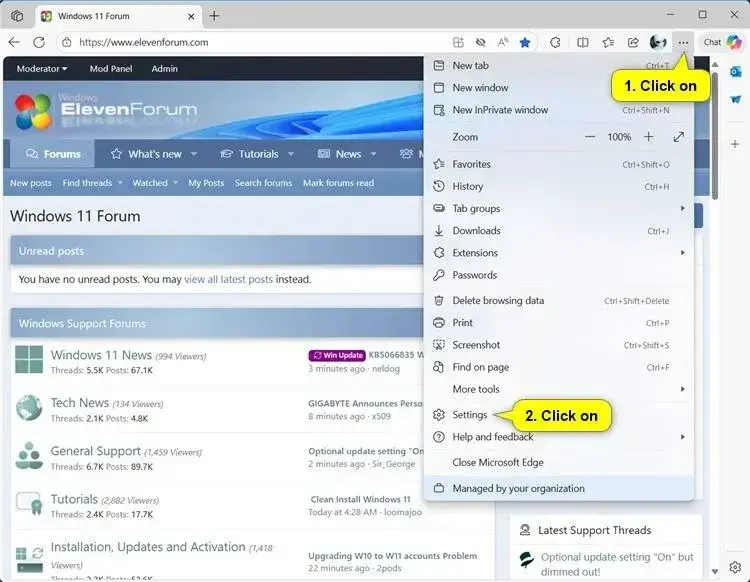Click Managed by your organization

pos(559,488)
